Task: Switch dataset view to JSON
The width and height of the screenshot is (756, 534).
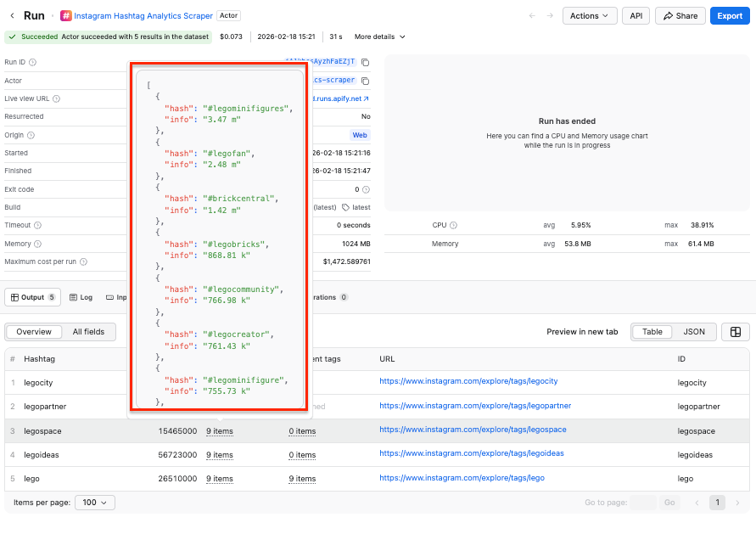Action: (694, 332)
